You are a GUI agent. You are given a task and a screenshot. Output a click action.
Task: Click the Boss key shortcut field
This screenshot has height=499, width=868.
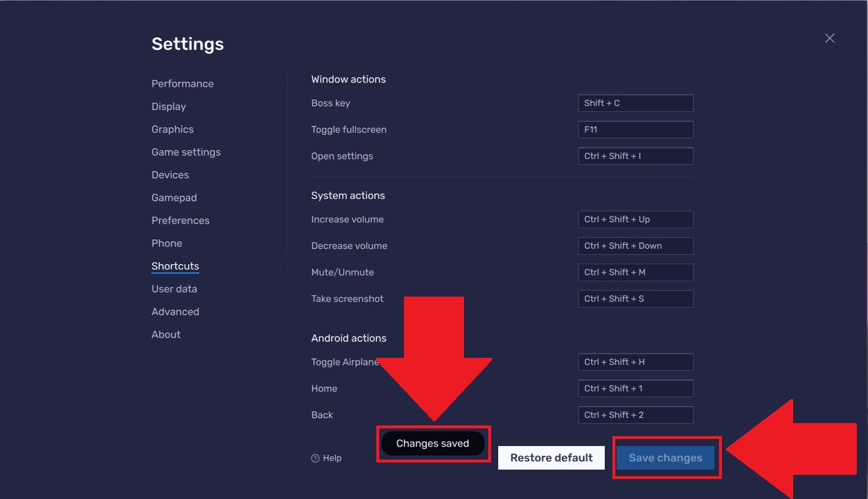[635, 103]
